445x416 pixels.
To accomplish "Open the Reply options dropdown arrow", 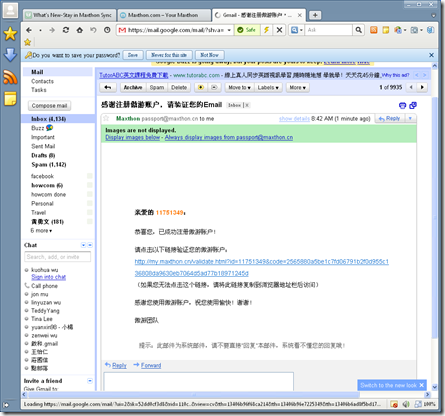I will click(410, 118).
